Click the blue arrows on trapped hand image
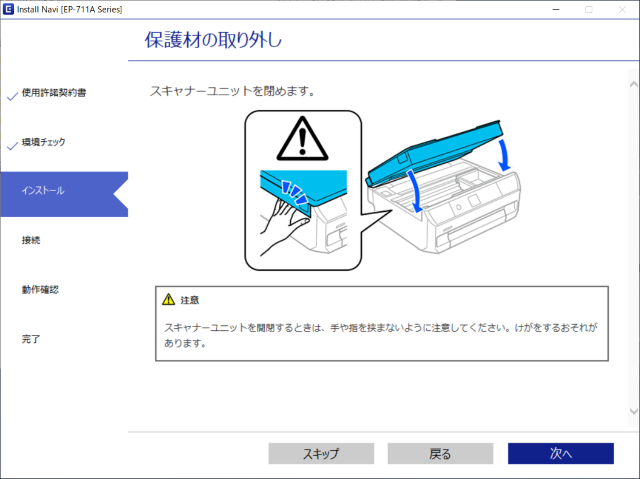Image resolution: width=640 pixels, height=479 pixels. [295, 192]
